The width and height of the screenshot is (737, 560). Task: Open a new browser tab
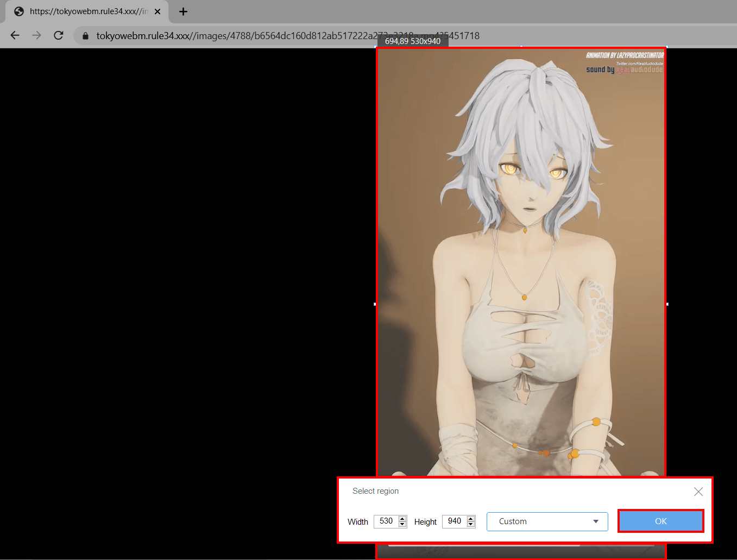click(x=183, y=11)
